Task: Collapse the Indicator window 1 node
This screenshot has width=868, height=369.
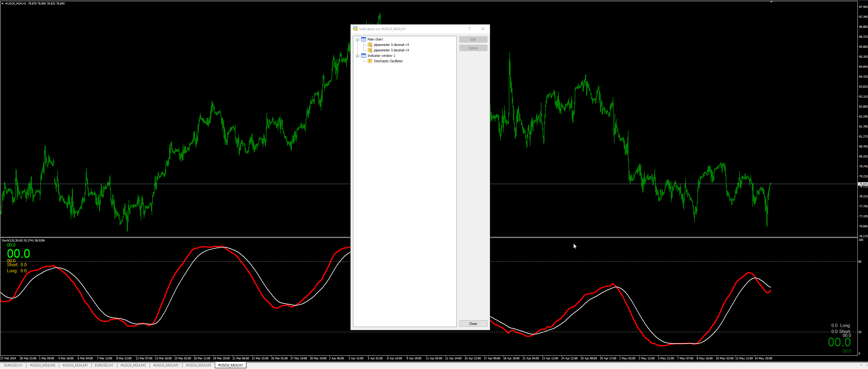Action: (358, 56)
